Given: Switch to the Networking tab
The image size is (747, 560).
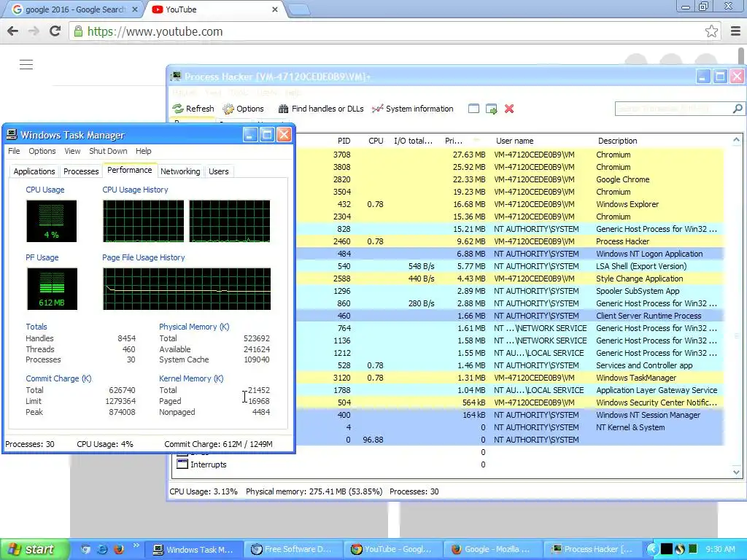Looking at the screenshot, I should point(180,171).
